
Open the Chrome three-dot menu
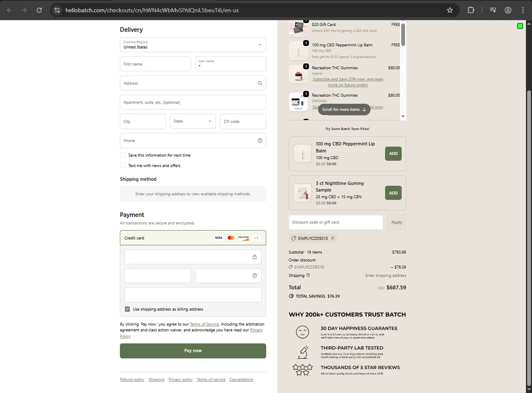[523, 10]
